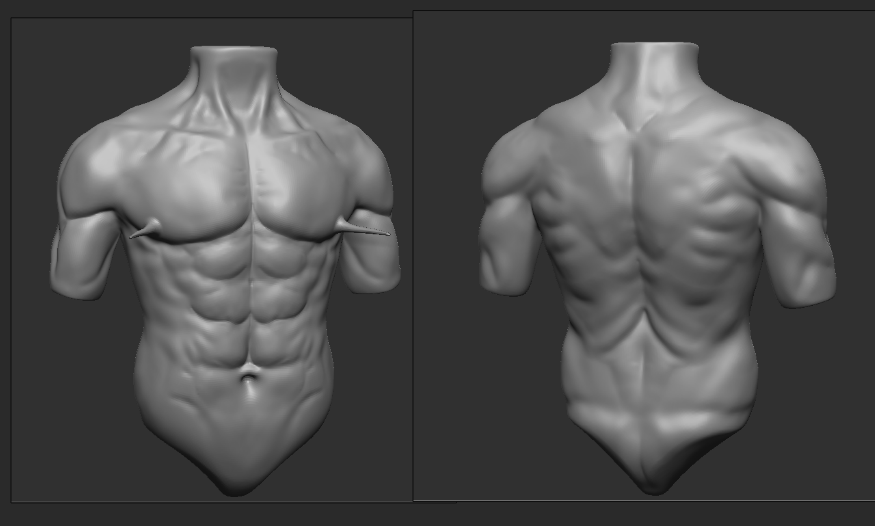Viewport: 875px width, 526px height.
Task: Click the long spike near right armpit
Action: [x=364, y=230]
